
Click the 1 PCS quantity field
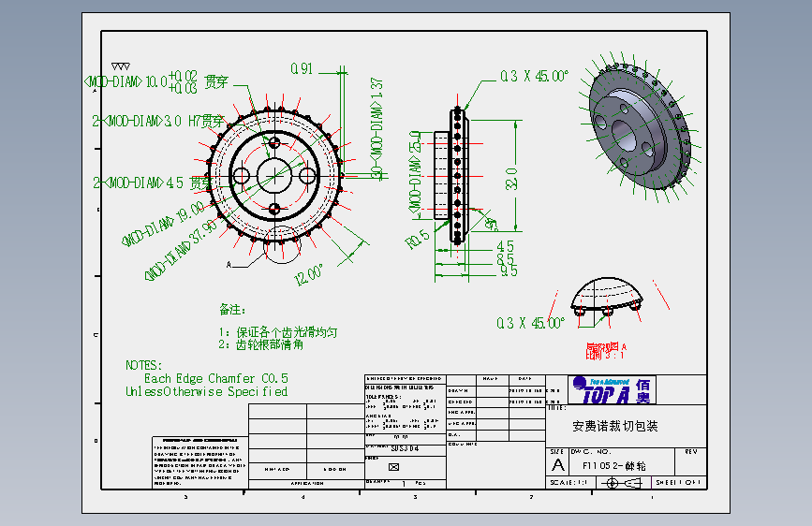click(x=414, y=483)
